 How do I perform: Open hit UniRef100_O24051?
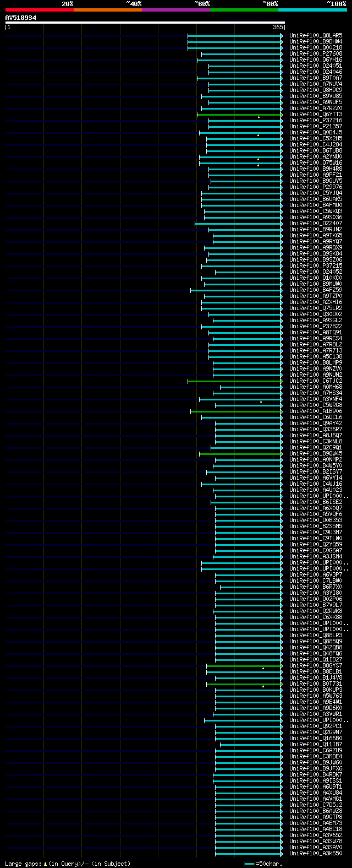(316, 66)
